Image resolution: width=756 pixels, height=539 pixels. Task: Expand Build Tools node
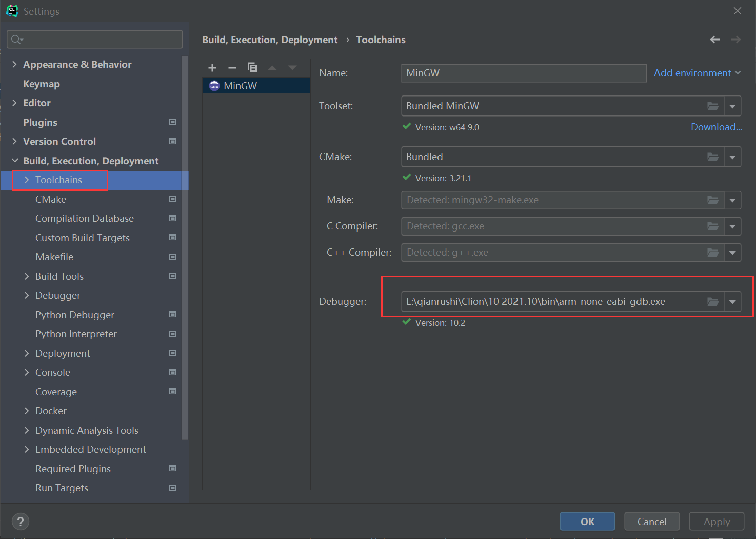click(27, 276)
